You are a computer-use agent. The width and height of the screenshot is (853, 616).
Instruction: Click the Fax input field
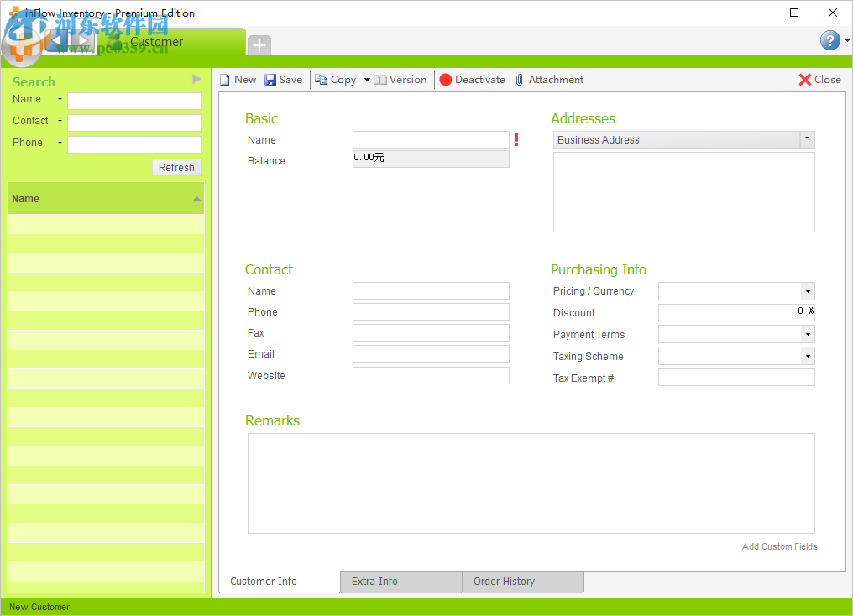coord(431,332)
